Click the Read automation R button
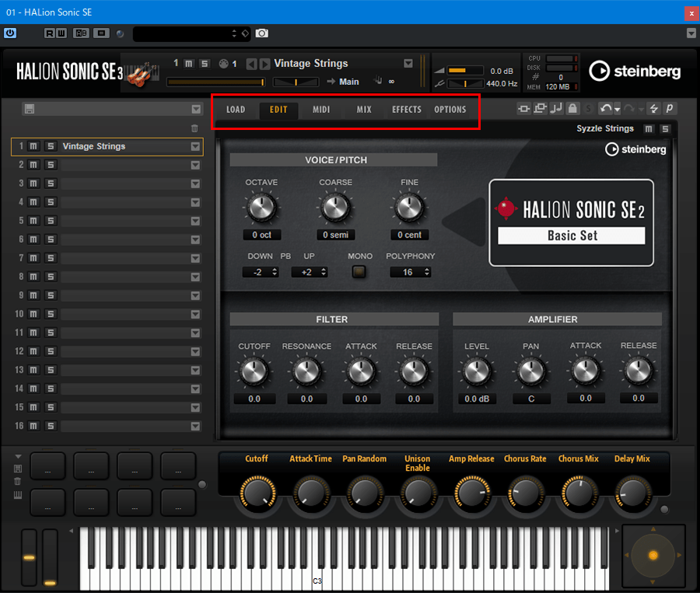 pyautogui.click(x=49, y=33)
